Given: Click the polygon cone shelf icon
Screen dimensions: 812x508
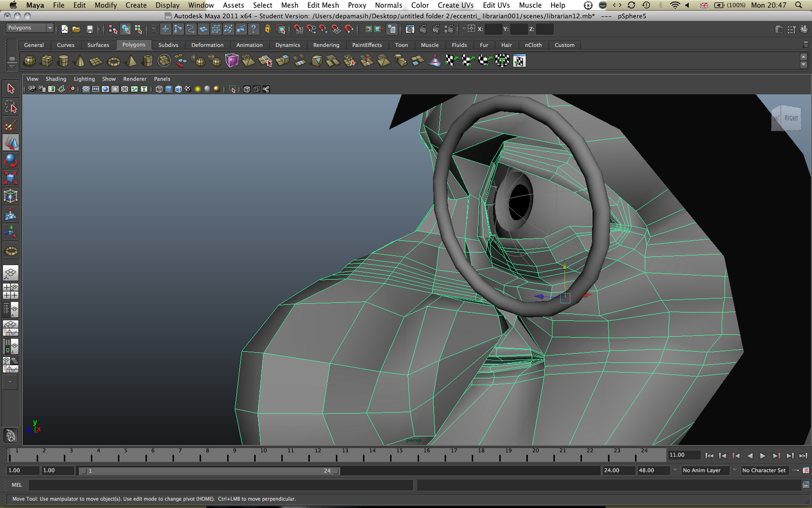Looking at the screenshot, I should point(80,61).
